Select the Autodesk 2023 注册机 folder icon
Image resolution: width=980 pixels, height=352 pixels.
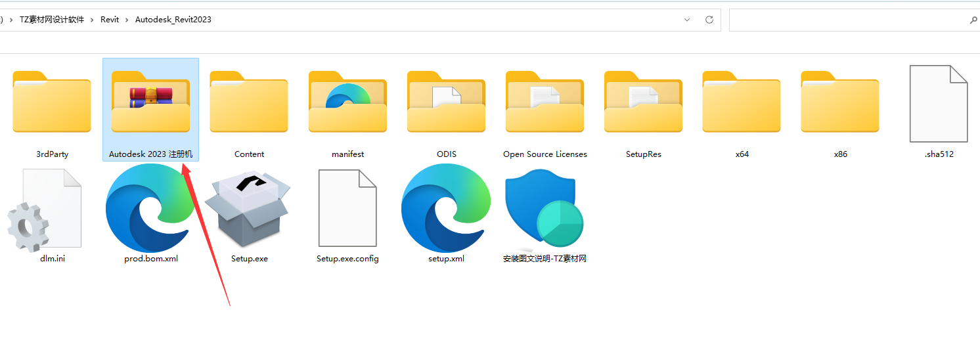pyautogui.click(x=150, y=102)
